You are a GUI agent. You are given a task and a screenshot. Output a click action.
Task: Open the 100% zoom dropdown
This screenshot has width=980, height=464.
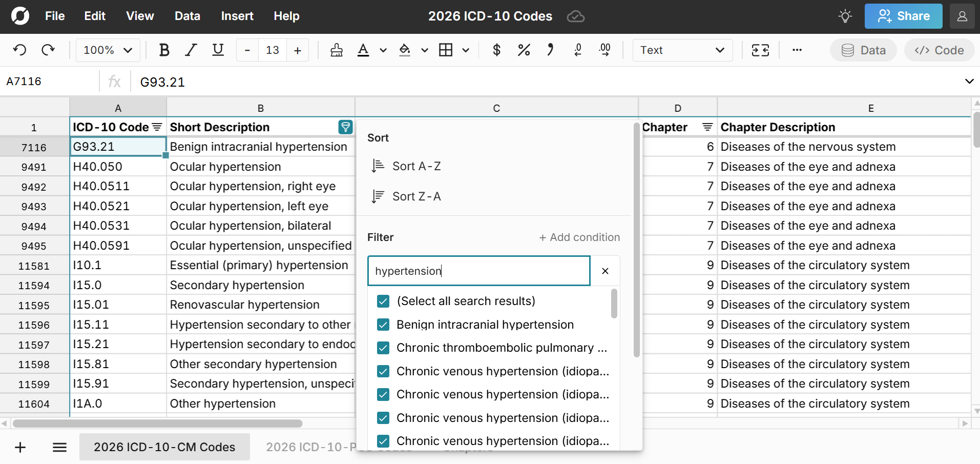(108, 50)
